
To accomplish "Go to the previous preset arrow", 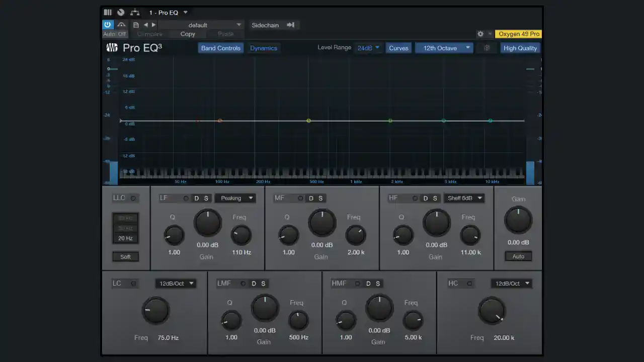I will [x=146, y=25].
